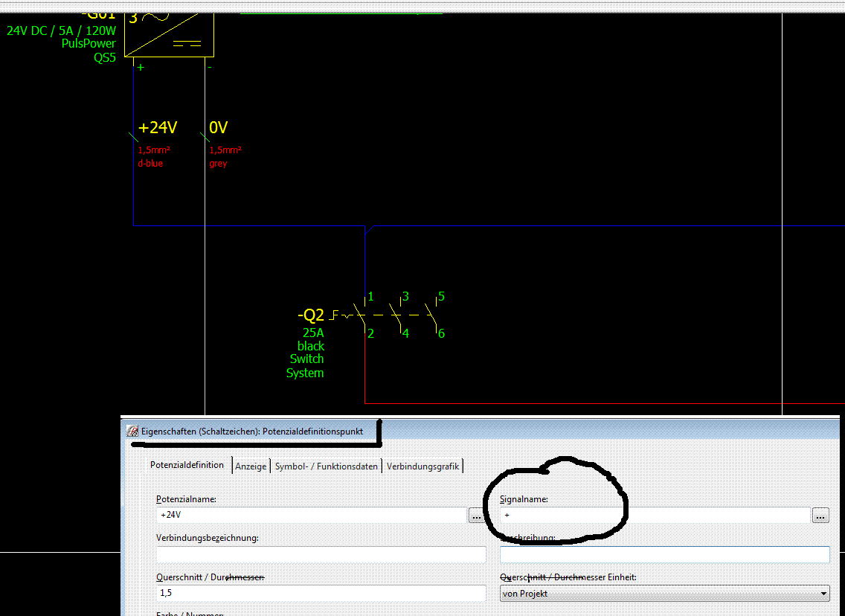Select the QS5 type text

pos(105,58)
